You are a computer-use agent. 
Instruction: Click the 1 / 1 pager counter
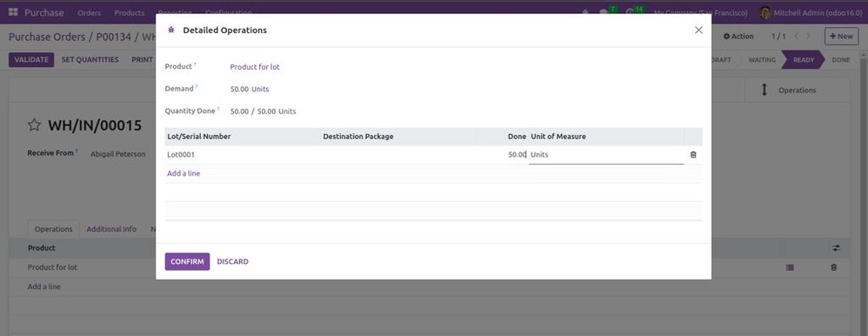pyautogui.click(x=778, y=36)
